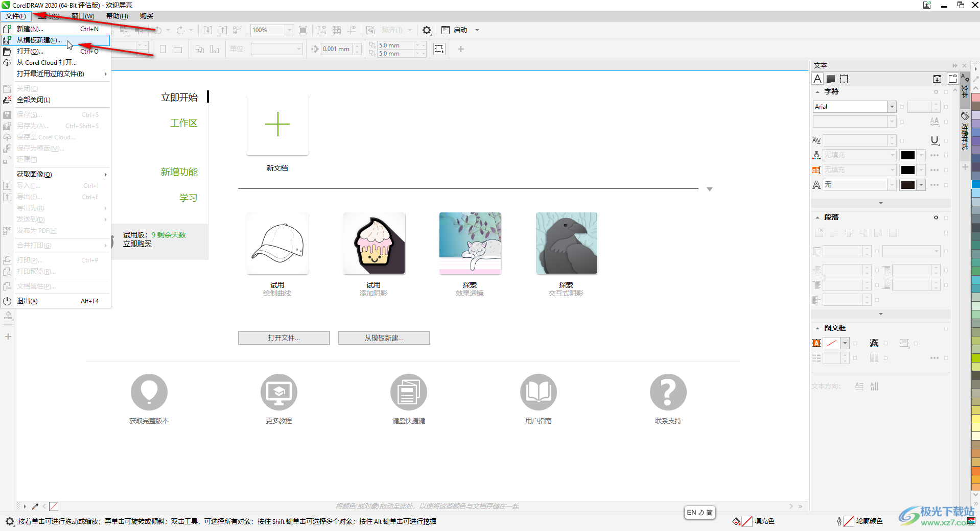Toggle the small square after the underline icon

click(x=946, y=140)
